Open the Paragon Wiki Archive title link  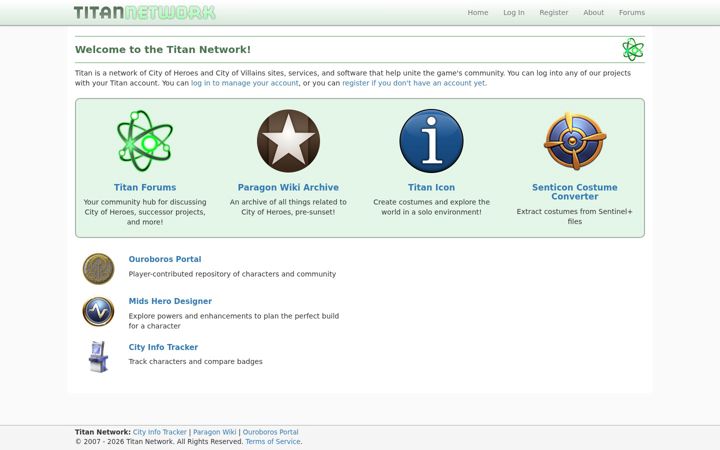(x=288, y=187)
